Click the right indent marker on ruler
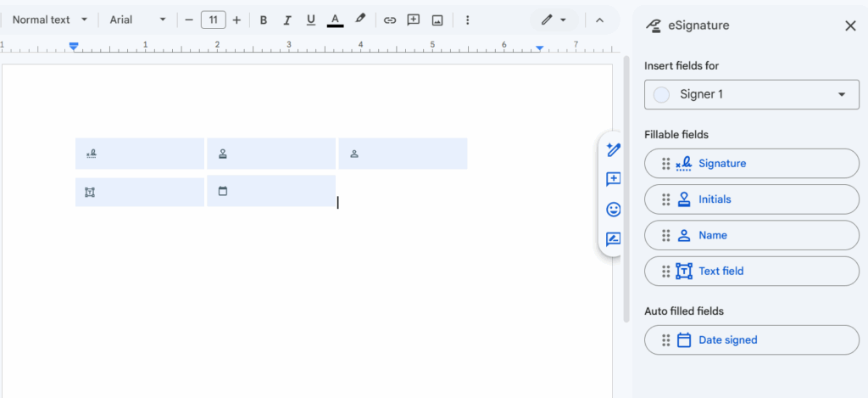This screenshot has height=398, width=868. point(539,48)
